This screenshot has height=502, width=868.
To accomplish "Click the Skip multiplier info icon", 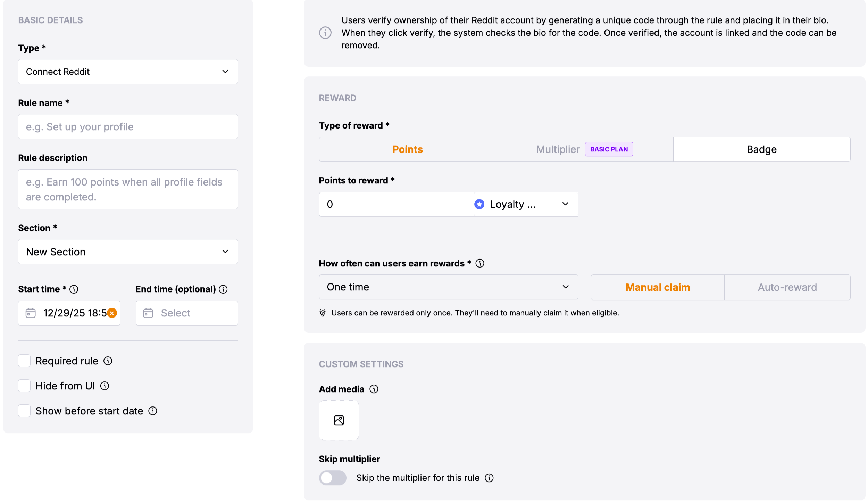I will [489, 478].
